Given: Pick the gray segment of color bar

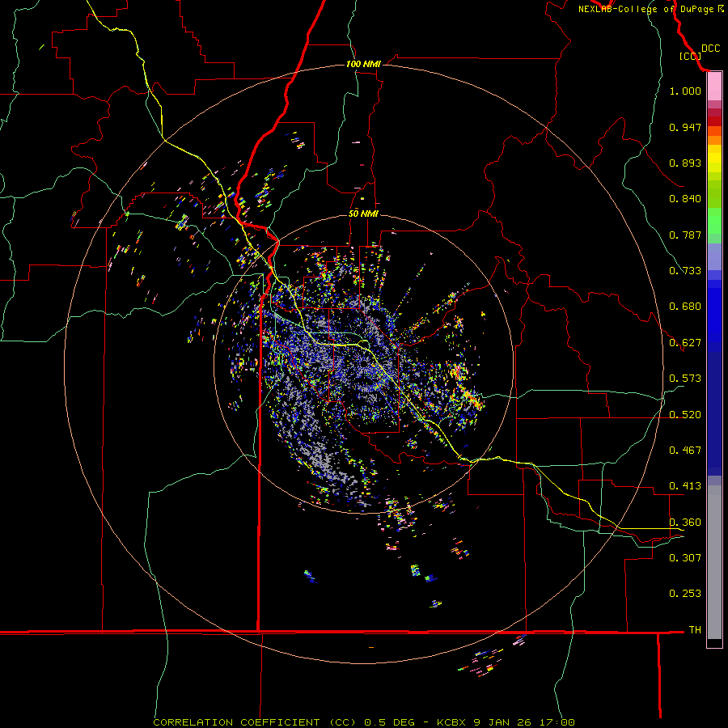Looking at the screenshot, I should click(714, 562).
